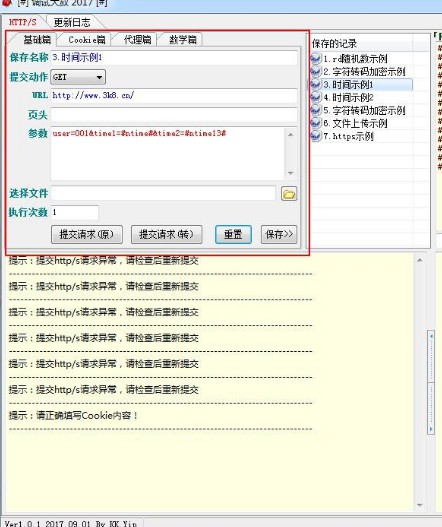442x527 pixels.
Task: Click the 提交请求(转) button
Action: pyautogui.click(x=167, y=234)
